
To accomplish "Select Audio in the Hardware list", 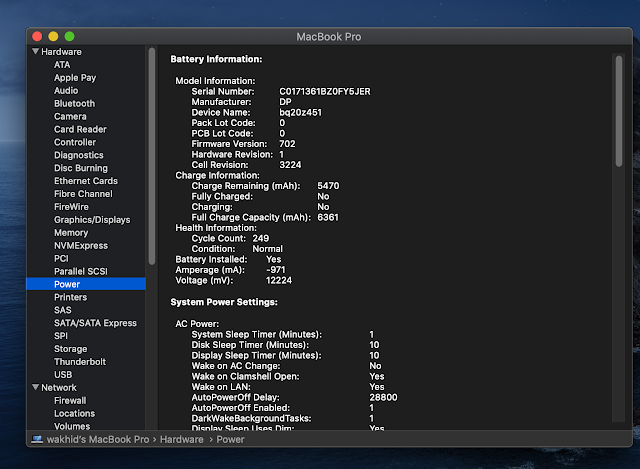I will click(x=66, y=91).
